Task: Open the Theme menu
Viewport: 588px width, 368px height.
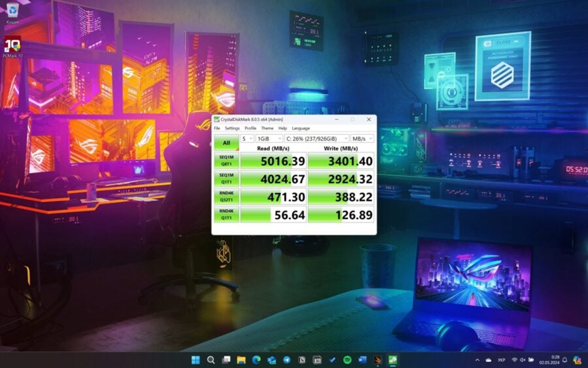Action: point(267,128)
